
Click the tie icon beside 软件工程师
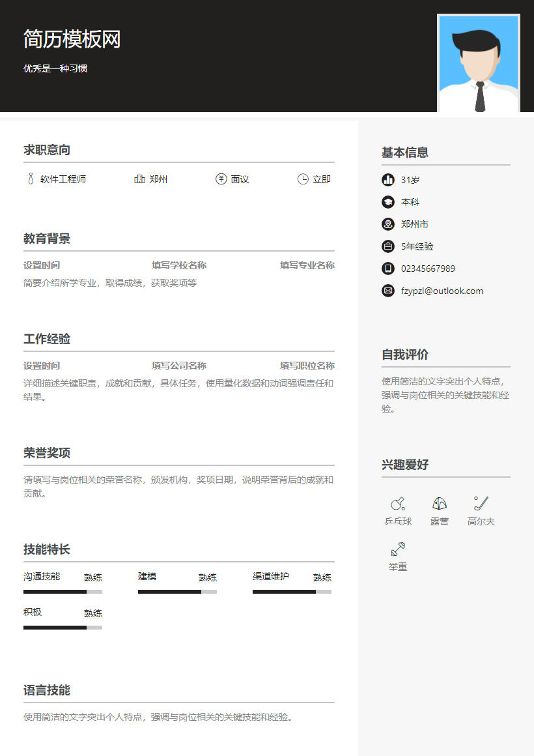point(29,179)
